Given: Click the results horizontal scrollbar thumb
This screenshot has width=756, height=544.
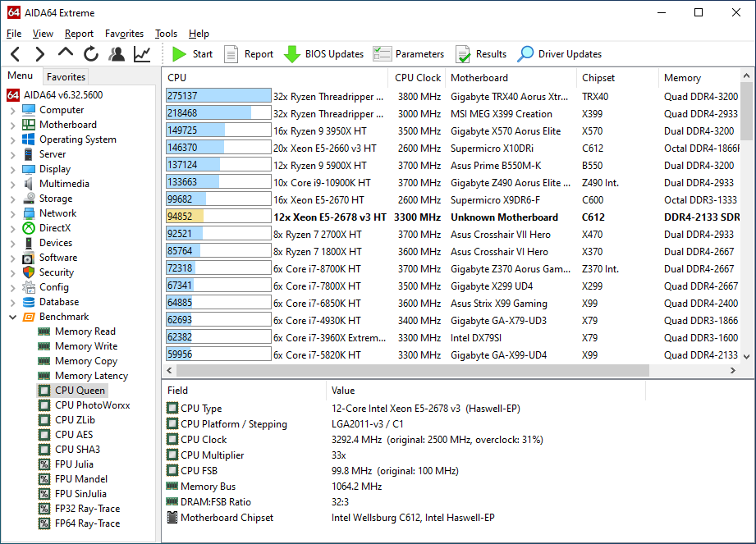Looking at the screenshot, I should [413, 371].
